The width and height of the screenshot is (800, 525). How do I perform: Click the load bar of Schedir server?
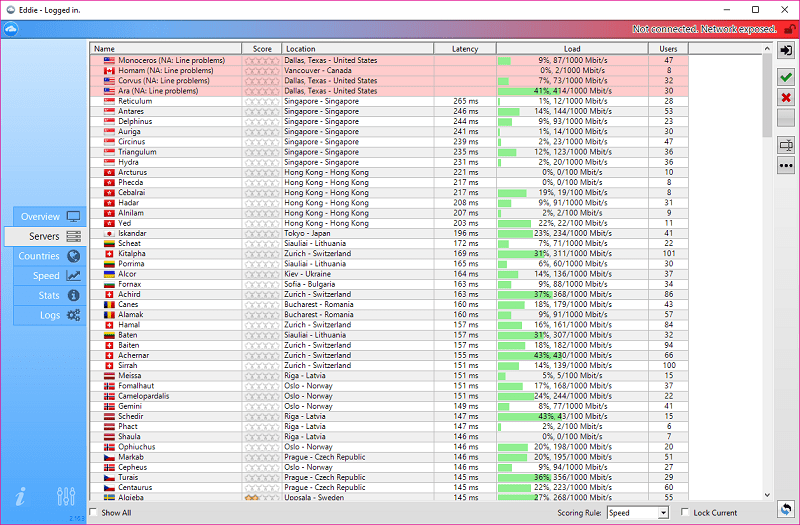[x=572, y=417]
